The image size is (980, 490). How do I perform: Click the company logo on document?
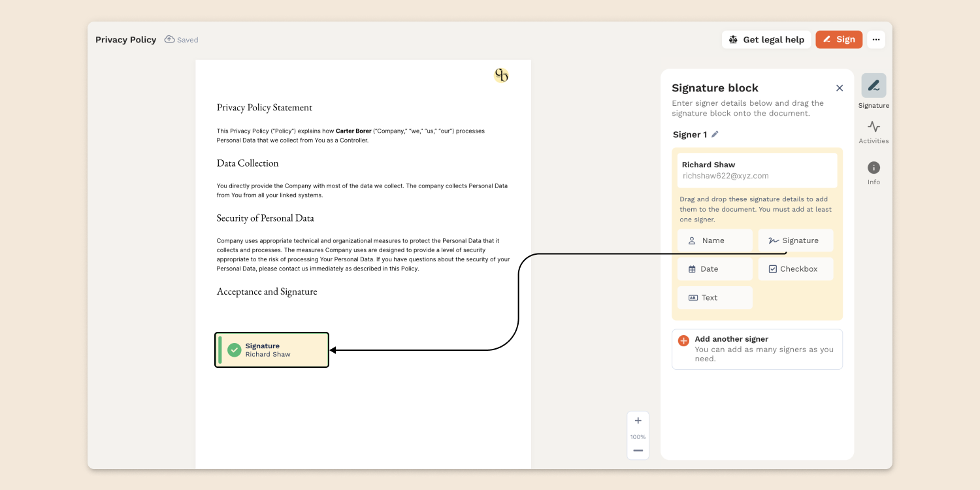[501, 75]
